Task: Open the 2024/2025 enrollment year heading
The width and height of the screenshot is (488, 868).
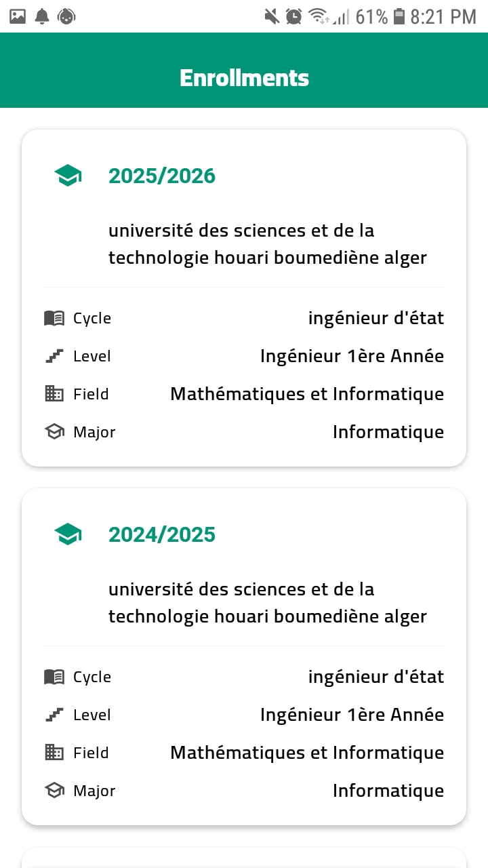Action: click(x=162, y=534)
